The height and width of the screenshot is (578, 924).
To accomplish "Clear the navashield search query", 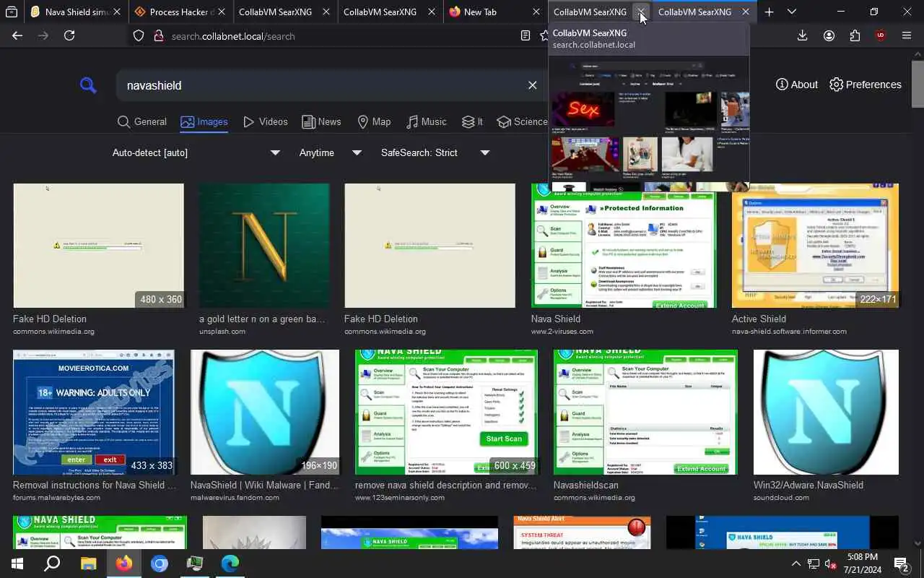I will (x=532, y=85).
